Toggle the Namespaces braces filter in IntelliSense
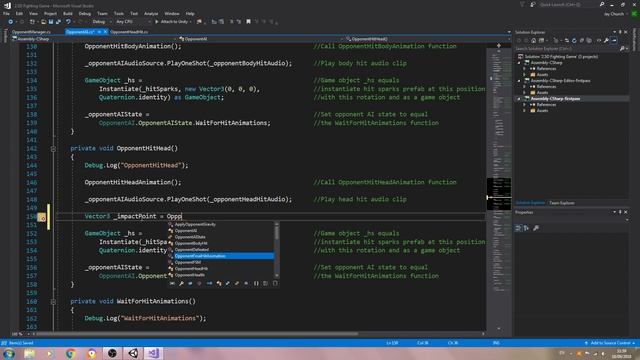The image size is (640, 360). (x=256, y=283)
